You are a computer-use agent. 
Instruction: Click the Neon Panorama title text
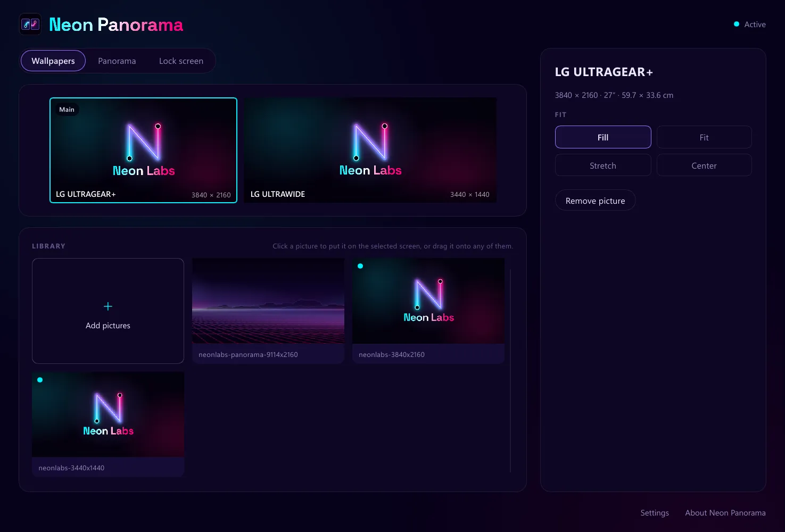tap(116, 24)
